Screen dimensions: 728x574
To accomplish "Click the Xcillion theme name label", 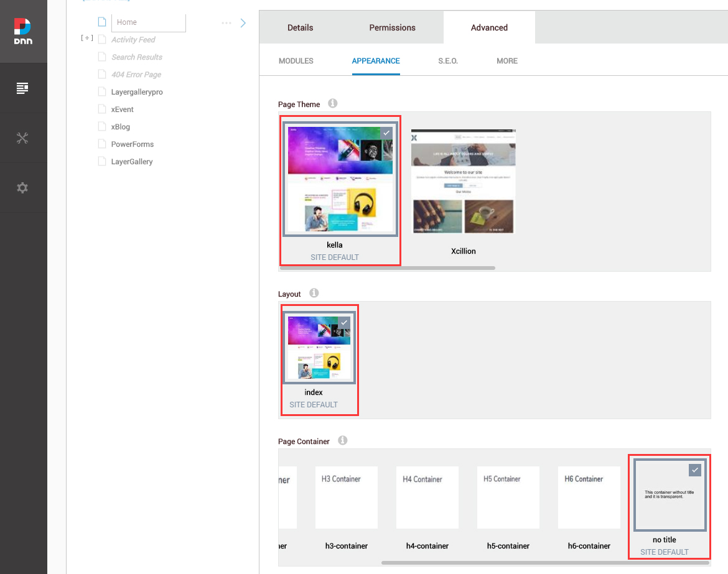I will [464, 251].
